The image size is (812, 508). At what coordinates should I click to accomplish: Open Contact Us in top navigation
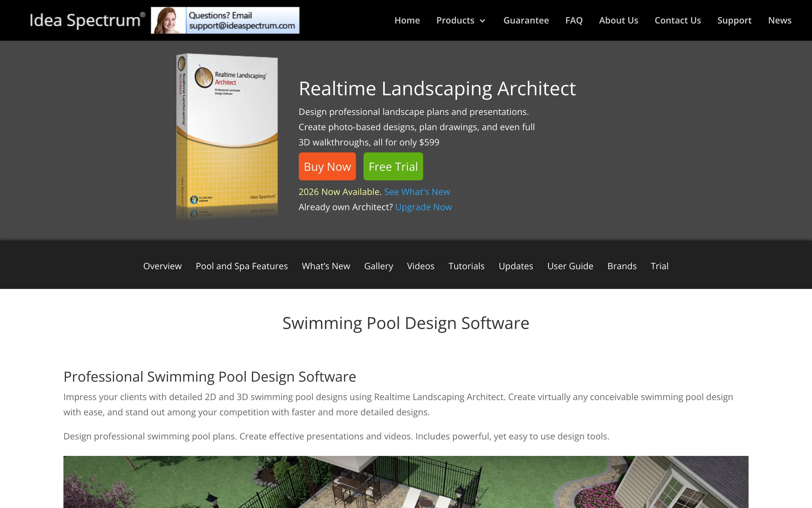click(678, 20)
